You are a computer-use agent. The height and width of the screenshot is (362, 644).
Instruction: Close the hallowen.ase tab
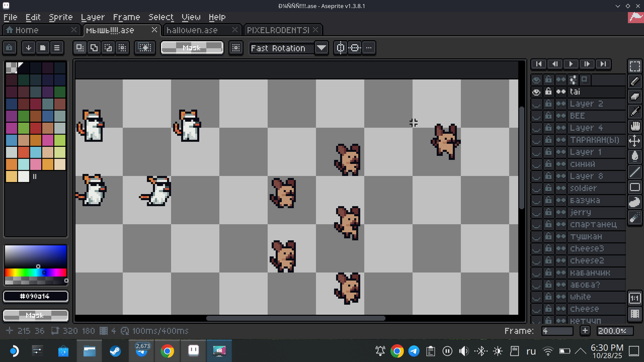coord(235,30)
